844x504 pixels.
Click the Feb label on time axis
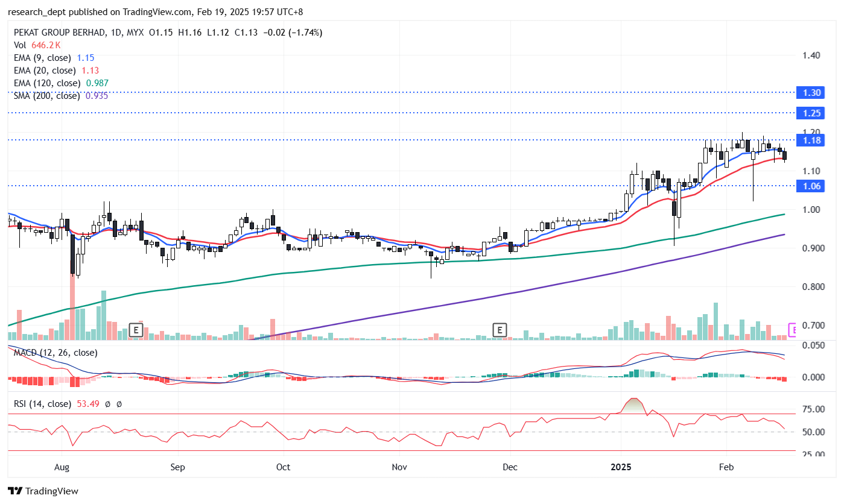[x=726, y=467]
